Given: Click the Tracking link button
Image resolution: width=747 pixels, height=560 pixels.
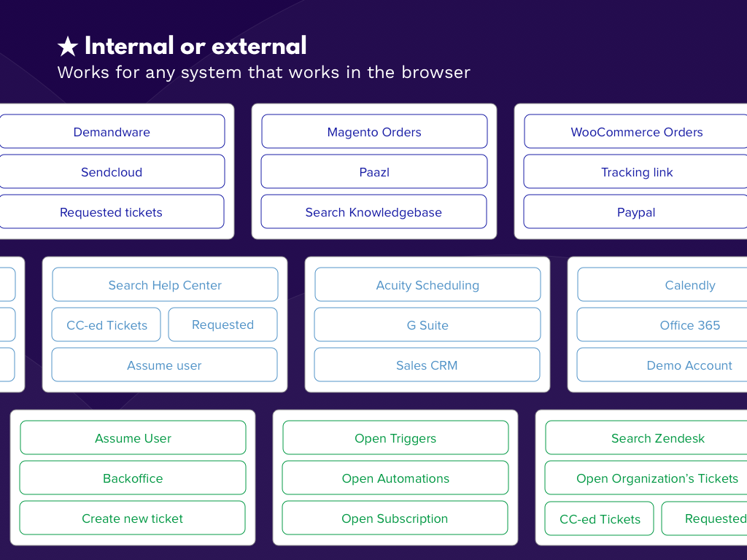Looking at the screenshot, I should pyautogui.click(x=636, y=172).
